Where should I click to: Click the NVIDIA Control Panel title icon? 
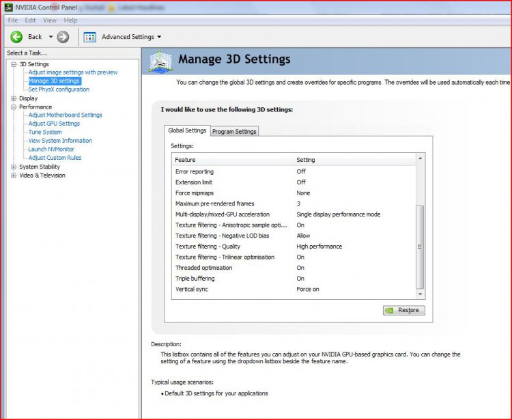coord(8,8)
